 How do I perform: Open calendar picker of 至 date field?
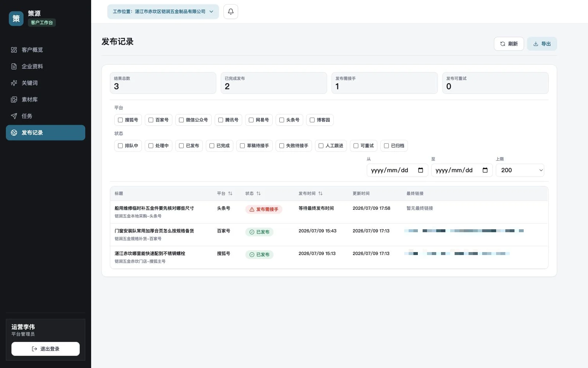click(485, 170)
